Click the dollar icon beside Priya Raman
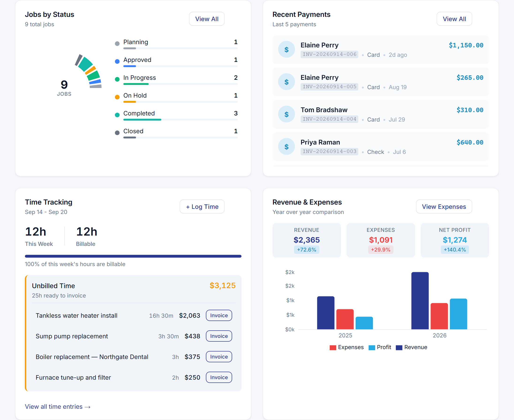 pyautogui.click(x=286, y=147)
